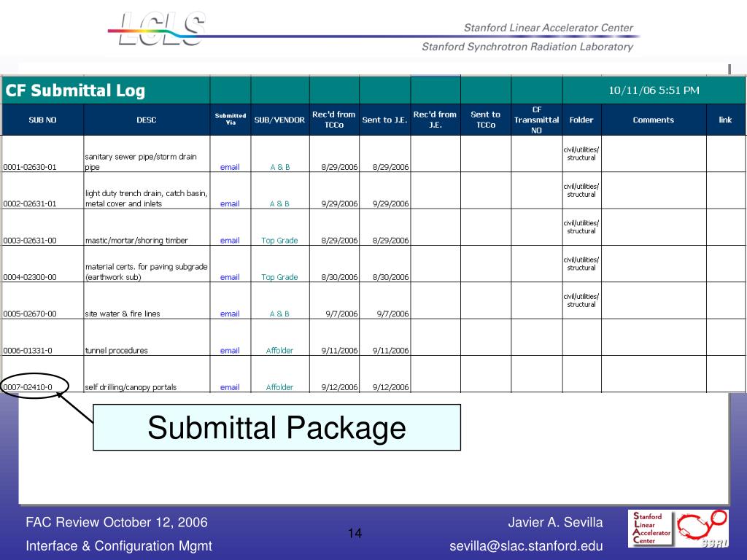This screenshot has height=560, width=747.
Task: Click the Javier A. Sevilla name
Action: 555,522
